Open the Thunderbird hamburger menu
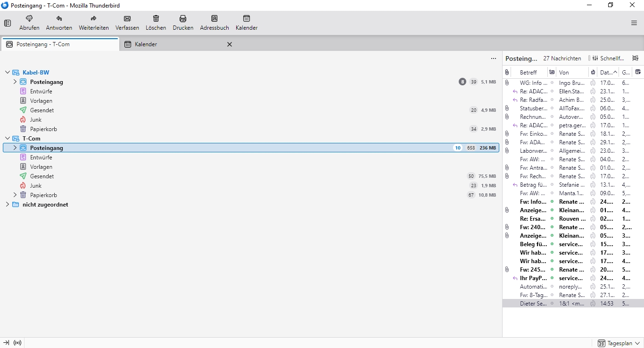 coord(634,23)
